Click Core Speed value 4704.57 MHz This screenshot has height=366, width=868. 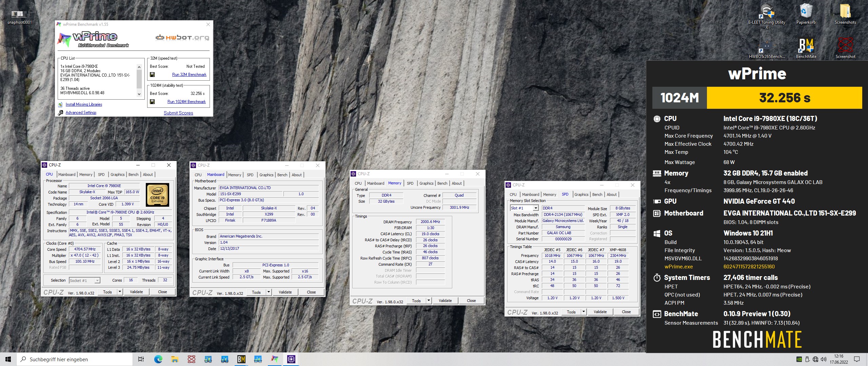(85, 249)
